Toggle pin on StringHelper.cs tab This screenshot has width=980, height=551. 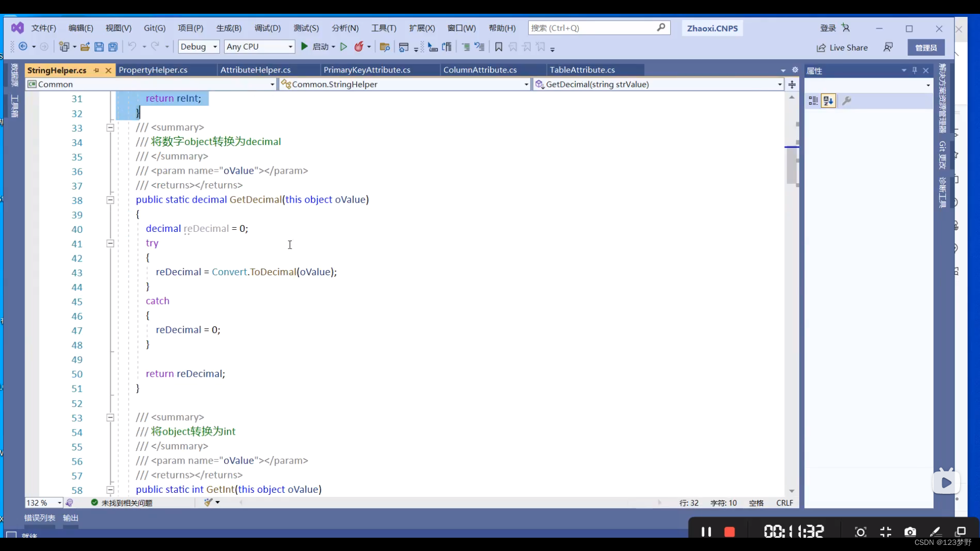point(96,70)
